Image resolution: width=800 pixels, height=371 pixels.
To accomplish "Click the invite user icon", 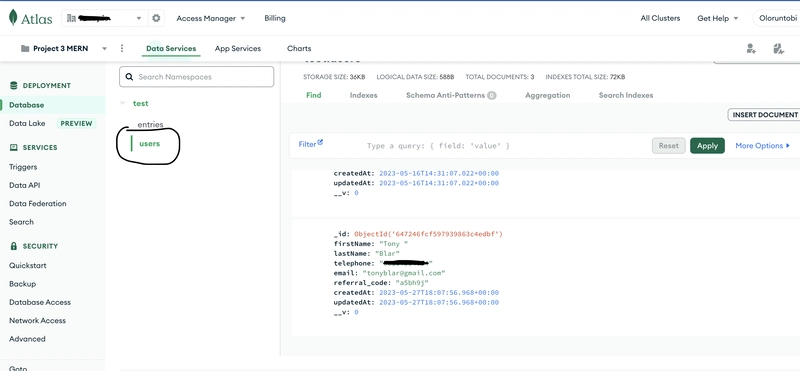I will coord(751,48).
